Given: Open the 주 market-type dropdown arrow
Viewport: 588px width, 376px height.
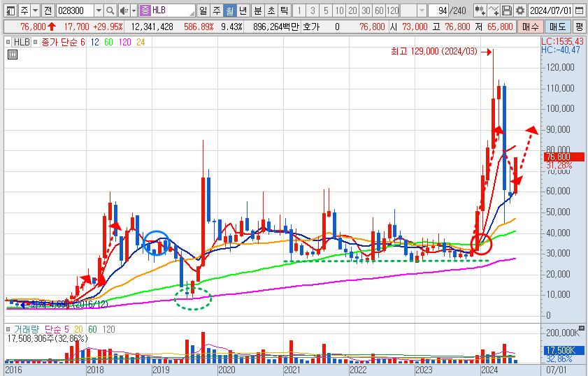Looking at the screenshot, I should pos(35,10).
